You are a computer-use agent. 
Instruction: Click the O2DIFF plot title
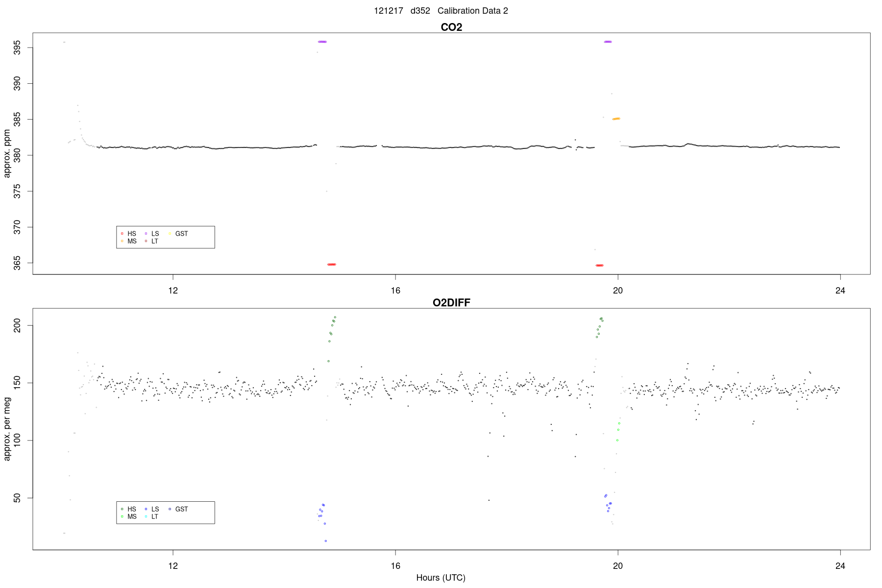point(451,302)
